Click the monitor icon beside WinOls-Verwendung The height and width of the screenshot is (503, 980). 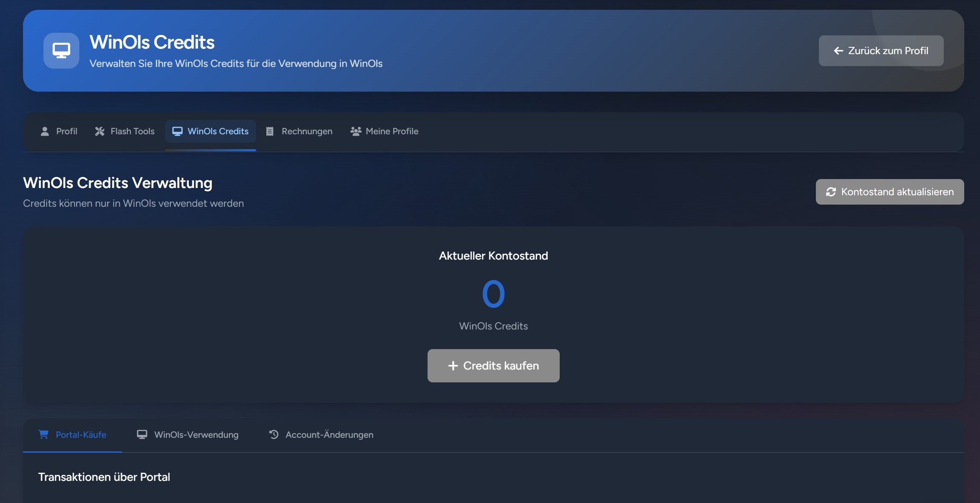pos(142,434)
